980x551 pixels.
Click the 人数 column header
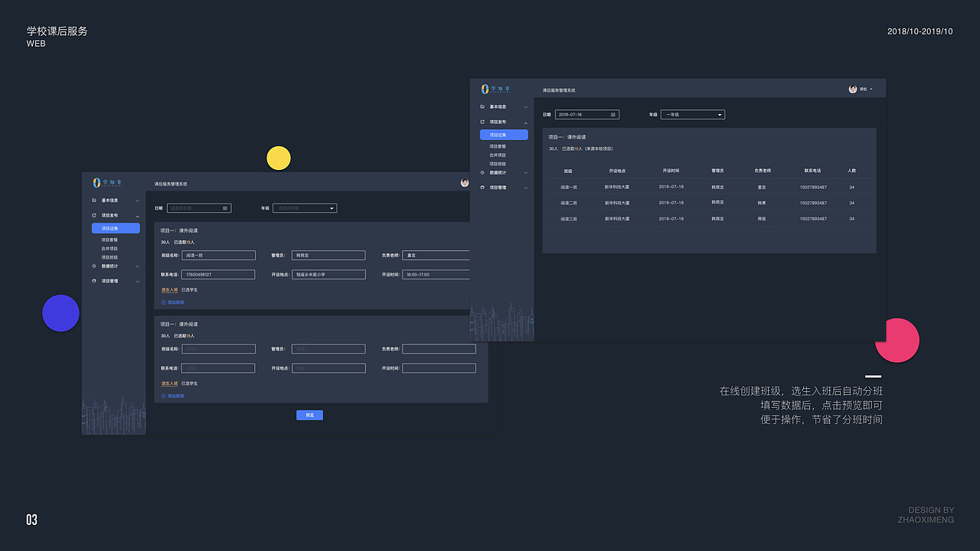[852, 171]
